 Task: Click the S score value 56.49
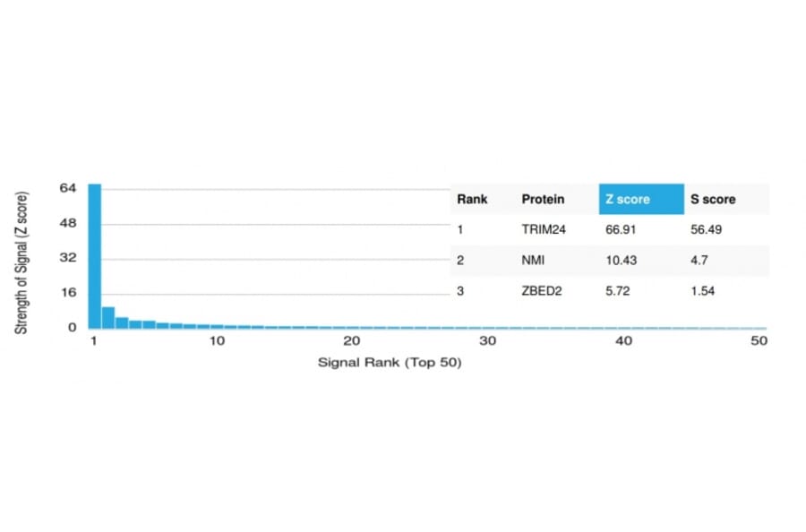point(707,229)
